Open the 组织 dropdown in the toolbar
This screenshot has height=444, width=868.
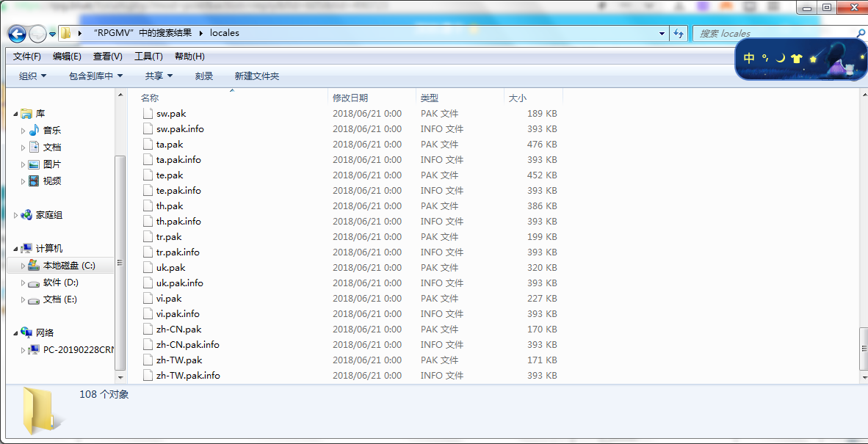(x=32, y=76)
